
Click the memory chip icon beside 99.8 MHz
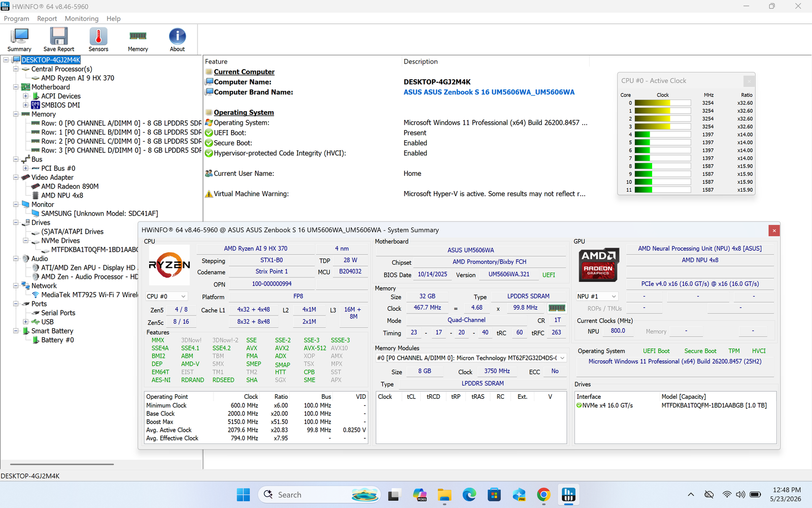pos(557,308)
